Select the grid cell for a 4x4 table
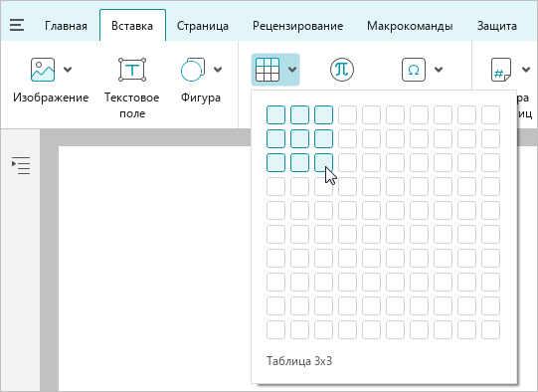The height and width of the screenshot is (392, 538). (348, 186)
